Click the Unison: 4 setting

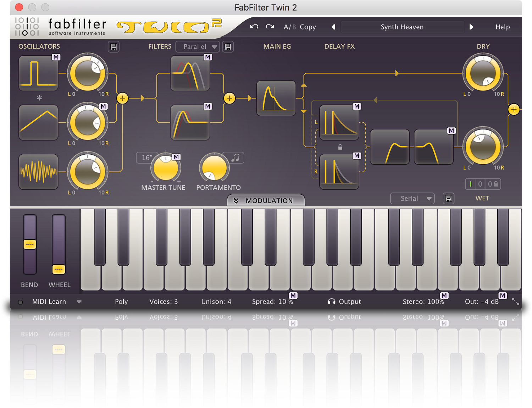pyautogui.click(x=216, y=302)
